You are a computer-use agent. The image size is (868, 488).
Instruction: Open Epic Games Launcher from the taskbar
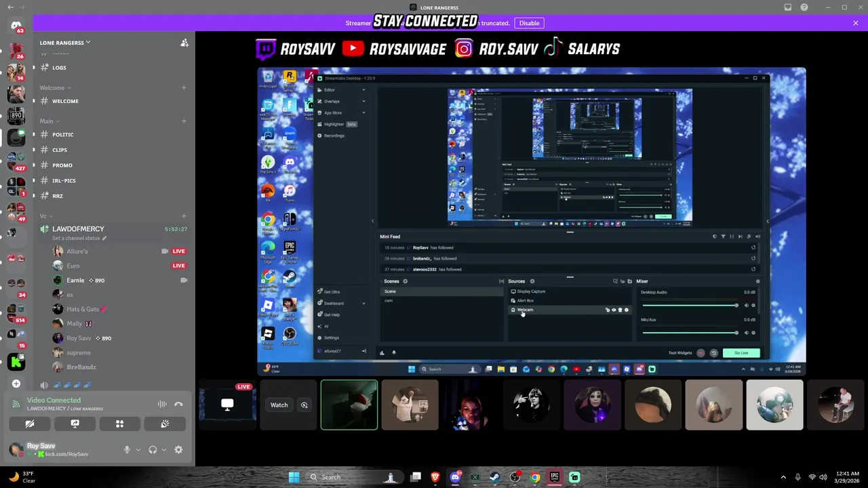click(555, 477)
